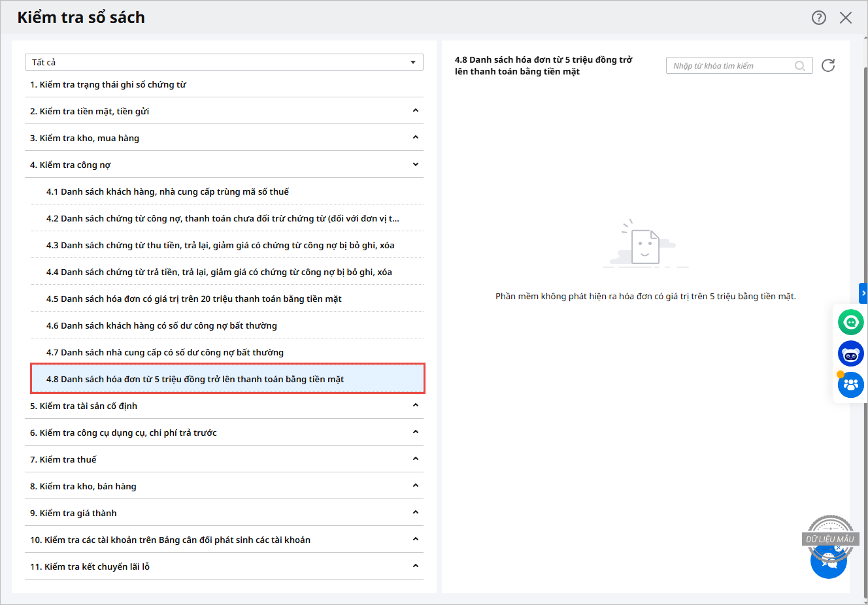Select item 4.6 khách hàng số dư bất thường
Image resolution: width=868 pixels, height=605 pixels.
[161, 325]
